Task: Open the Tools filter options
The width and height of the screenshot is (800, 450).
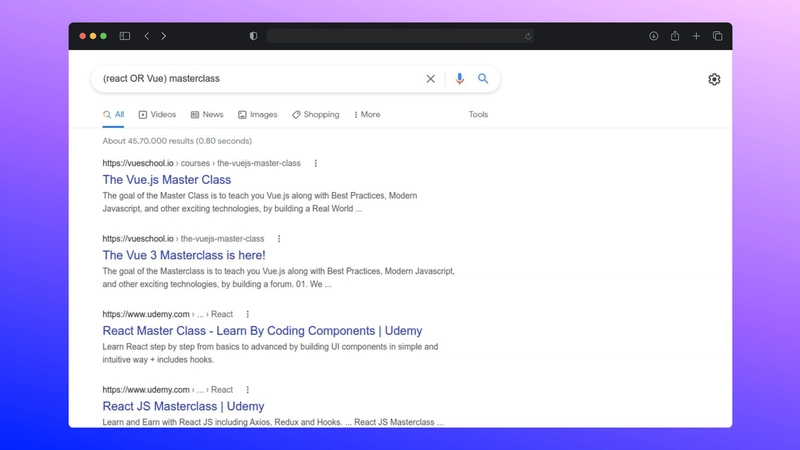Action: 479,115
